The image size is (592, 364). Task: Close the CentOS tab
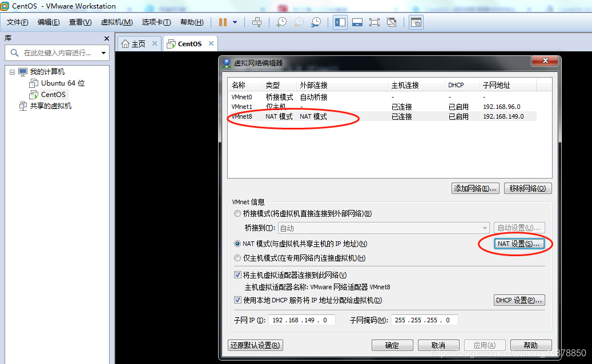point(211,43)
